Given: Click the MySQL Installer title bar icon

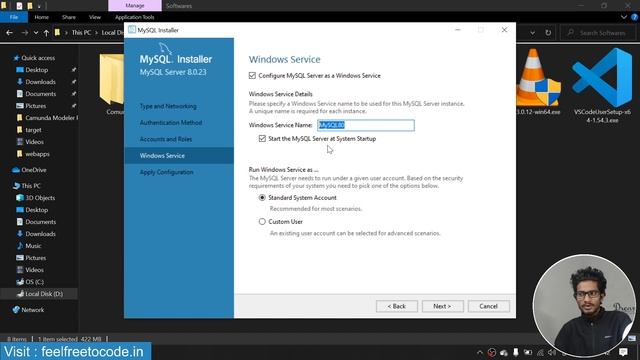Looking at the screenshot, I should pyautogui.click(x=131, y=30).
